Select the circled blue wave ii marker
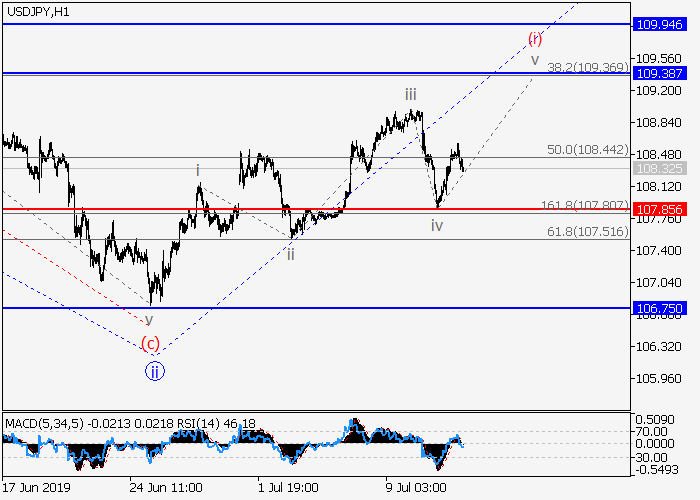 click(154, 371)
